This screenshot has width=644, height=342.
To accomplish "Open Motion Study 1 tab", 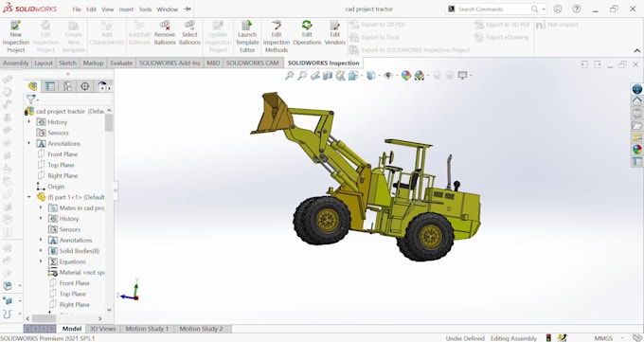I will [147, 329].
